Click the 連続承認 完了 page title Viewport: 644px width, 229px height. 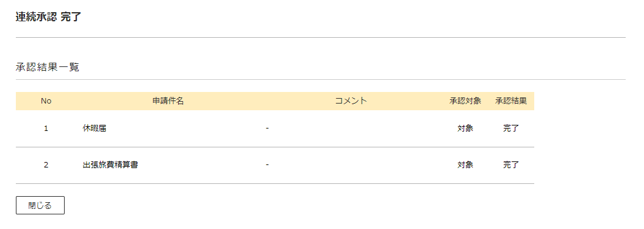[x=49, y=17]
